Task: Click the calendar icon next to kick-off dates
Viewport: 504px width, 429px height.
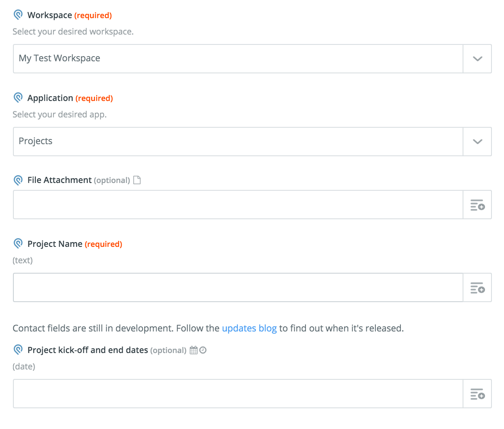Action: click(193, 350)
